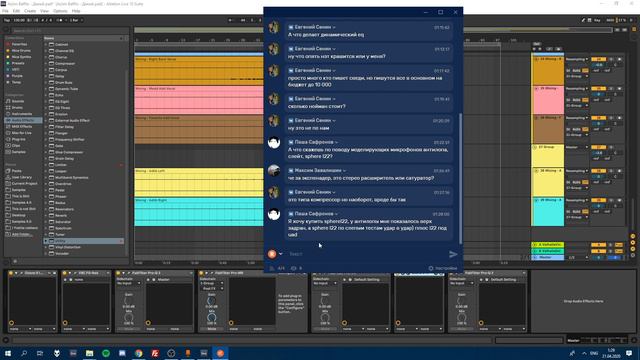Open Sidechain No Input dropdown on FabFilter Pro-Q 3
The image size is (640, 360).
click(129, 283)
